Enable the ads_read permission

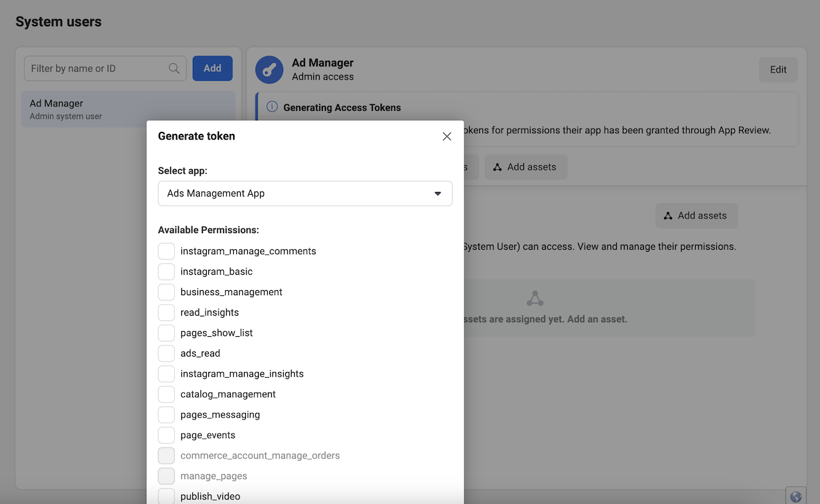point(167,354)
